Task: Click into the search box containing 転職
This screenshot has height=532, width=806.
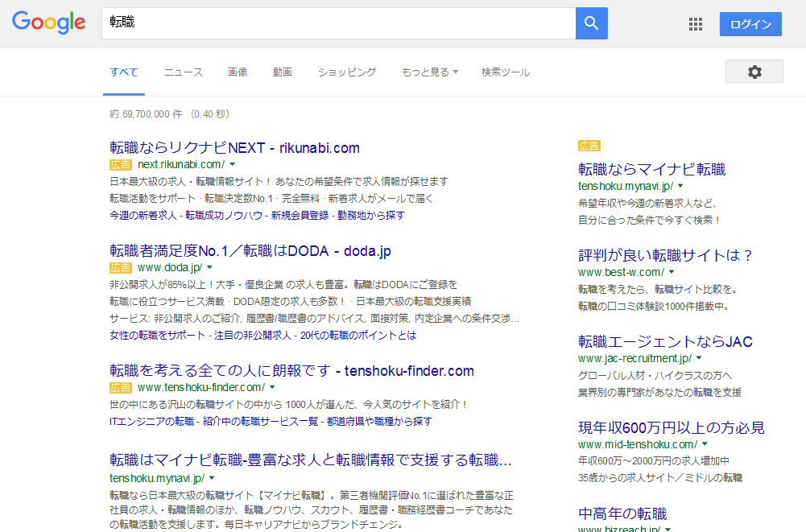Action: (x=338, y=23)
